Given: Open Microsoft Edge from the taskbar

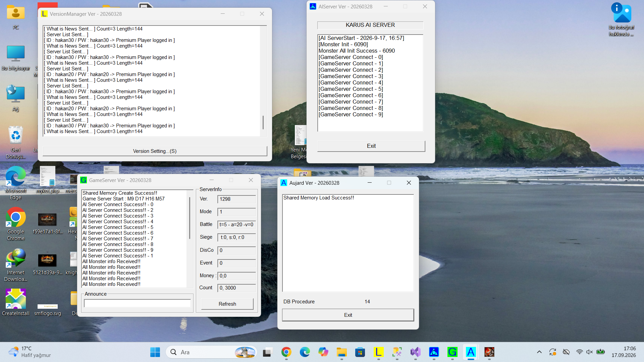Looking at the screenshot, I should pyautogui.click(x=305, y=352).
